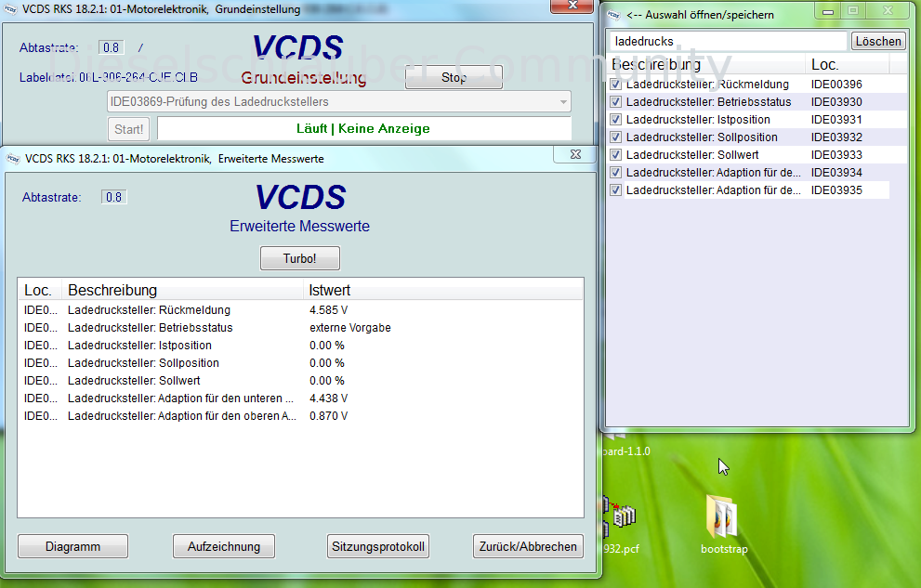Screen dimensions: 921x588
Task: Click Loc. column header in Messwerte table
Action: 39,290
